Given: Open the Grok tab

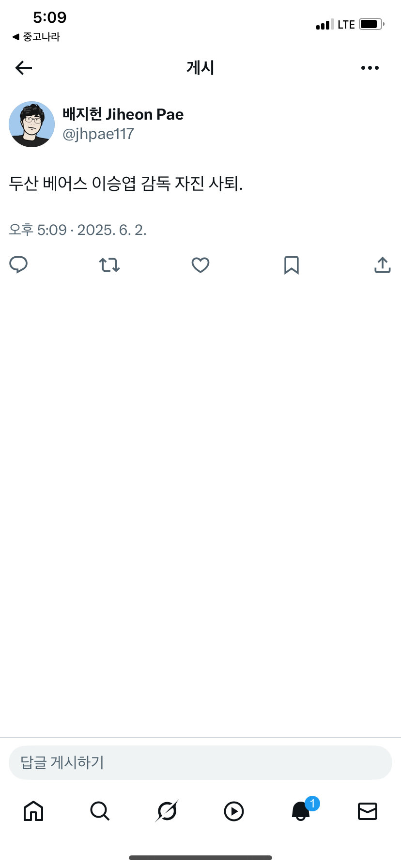Looking at the screenshot, I should [167, 811].
